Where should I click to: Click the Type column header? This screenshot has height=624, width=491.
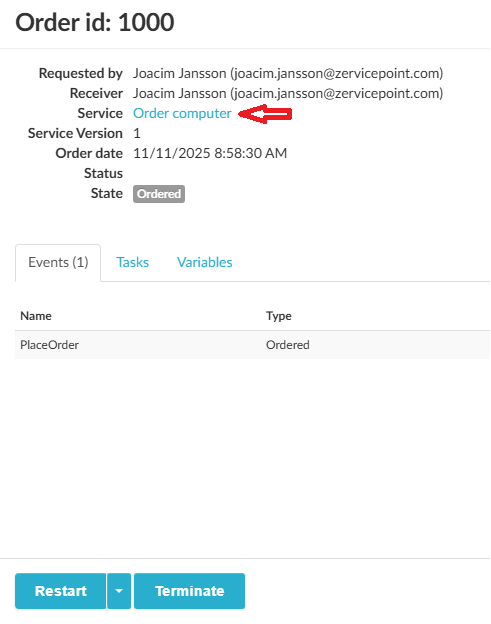[279, 316]
